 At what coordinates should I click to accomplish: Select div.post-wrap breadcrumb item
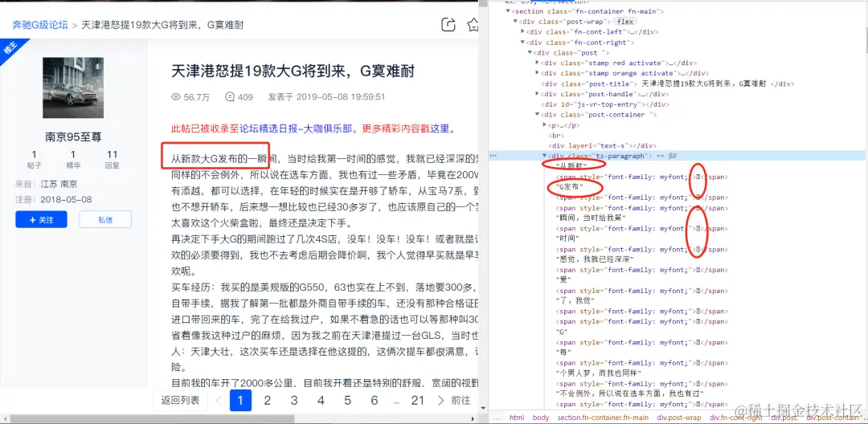tap(678, 418)
